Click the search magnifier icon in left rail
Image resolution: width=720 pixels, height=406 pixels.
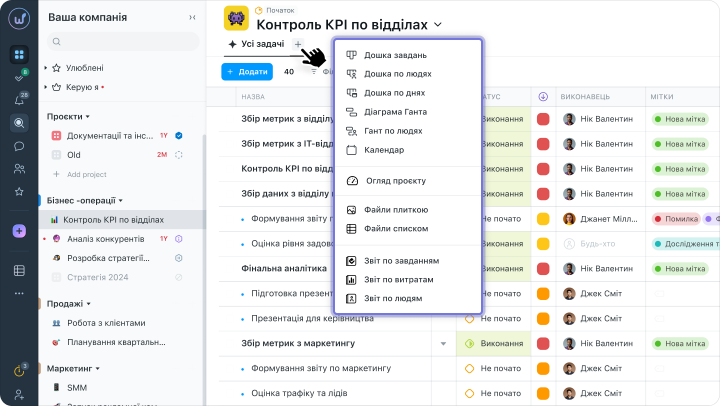point(19,123)
